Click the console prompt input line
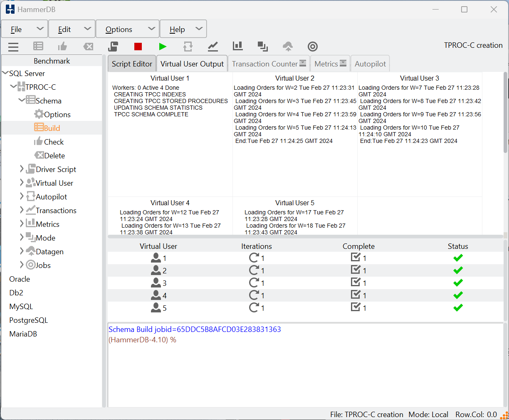Screen dimensions: 509x420 point(142,339)
